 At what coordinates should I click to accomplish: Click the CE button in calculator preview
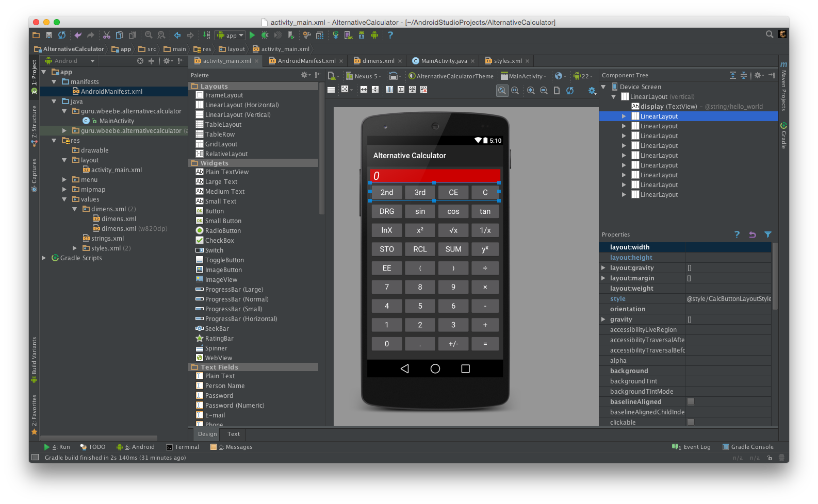click(453, 192)
